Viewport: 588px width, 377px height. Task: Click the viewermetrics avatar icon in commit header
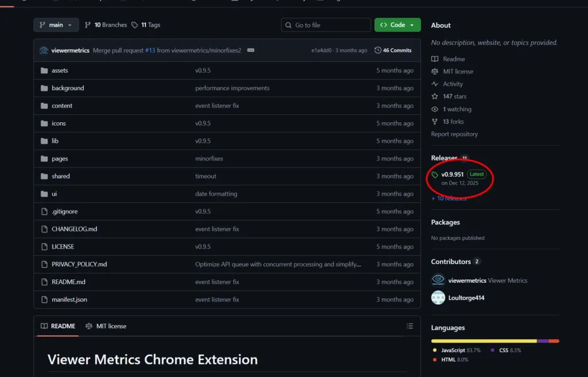tap(44, 50)
